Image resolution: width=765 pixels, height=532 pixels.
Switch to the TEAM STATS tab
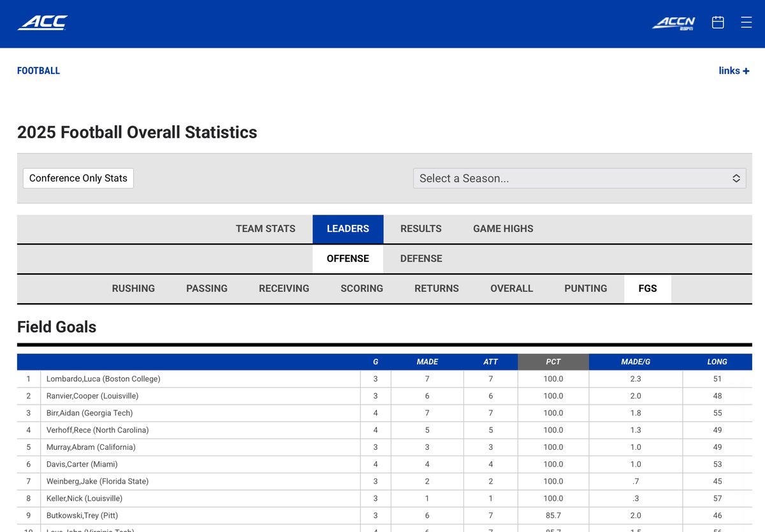[x=265, y=229]
